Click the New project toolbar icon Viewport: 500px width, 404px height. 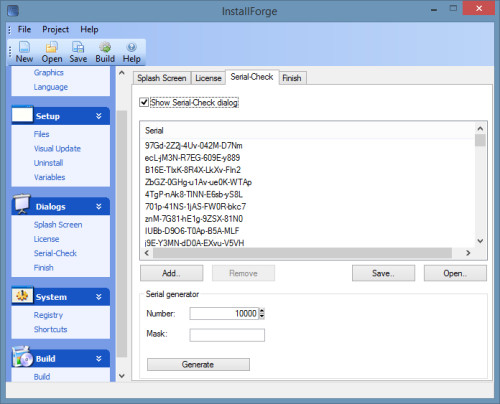click(x=24, y=47)
